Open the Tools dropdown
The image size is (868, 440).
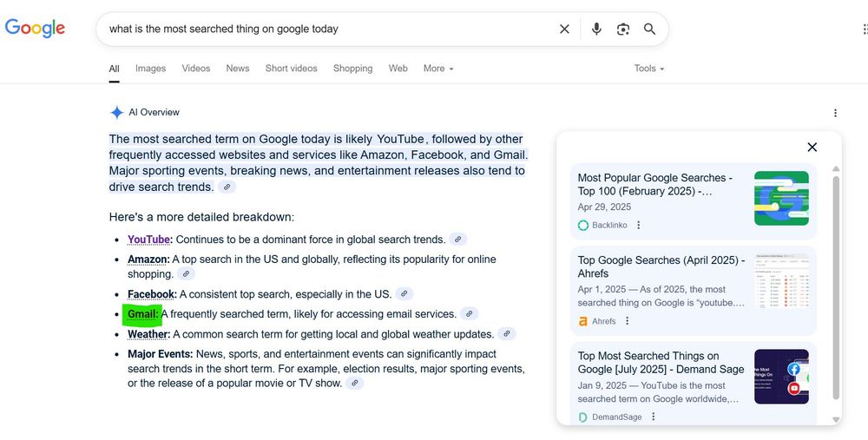(648, 69)
